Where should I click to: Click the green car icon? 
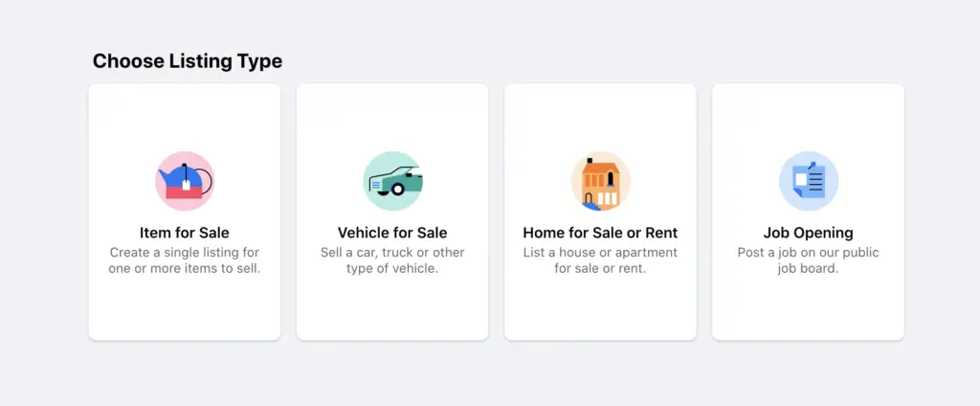pos(392,181)
